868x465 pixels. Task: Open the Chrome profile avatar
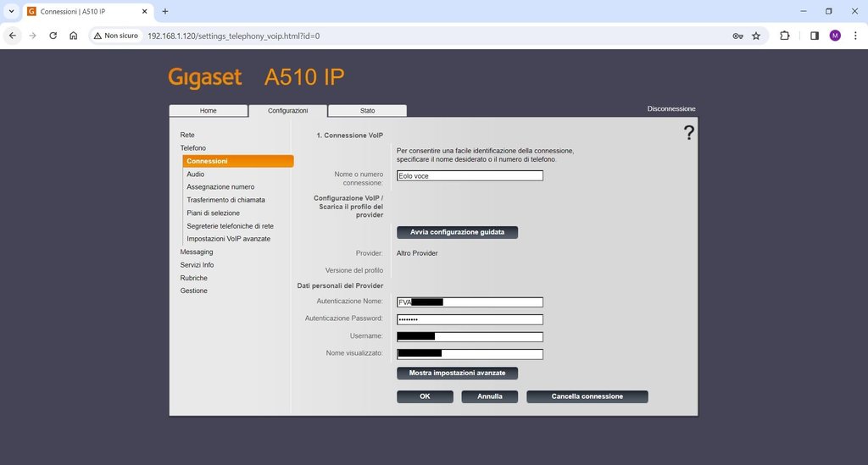(x=835, y=36)
